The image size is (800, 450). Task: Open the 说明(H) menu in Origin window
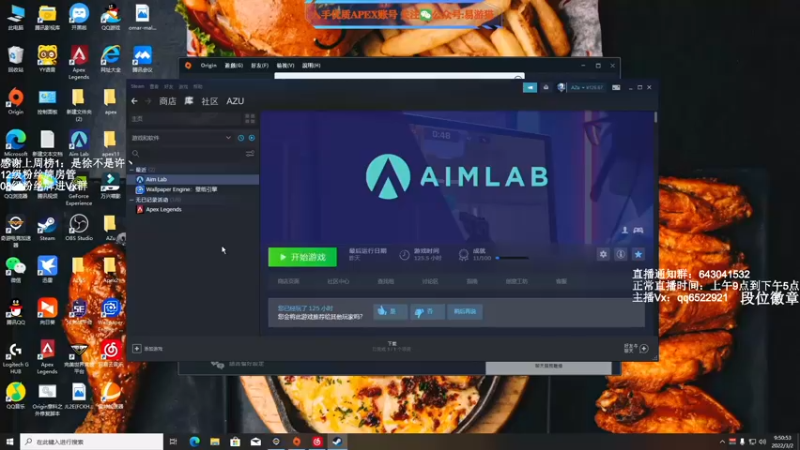click(x=311, y=65)
